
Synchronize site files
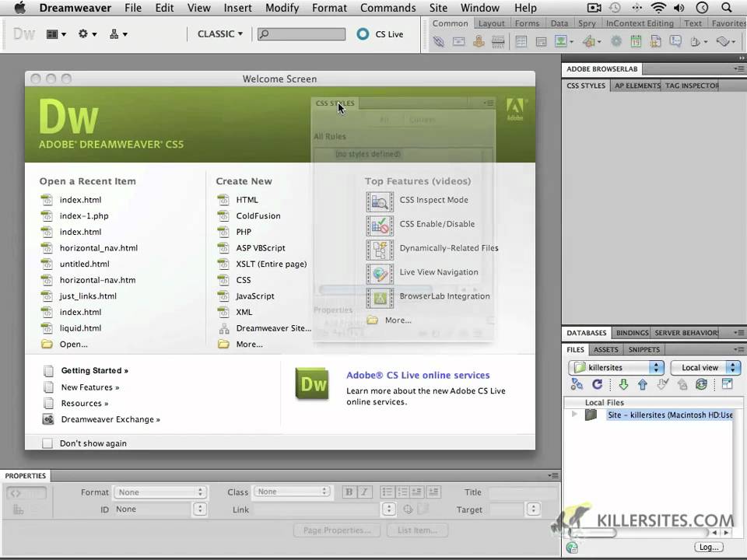point(701,383)
